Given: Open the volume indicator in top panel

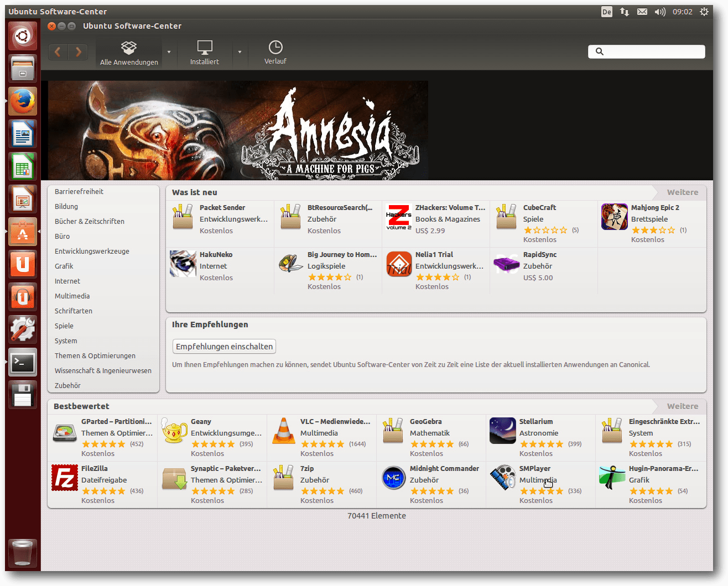Looking at the screenshot, I should [x=660, y=12].
